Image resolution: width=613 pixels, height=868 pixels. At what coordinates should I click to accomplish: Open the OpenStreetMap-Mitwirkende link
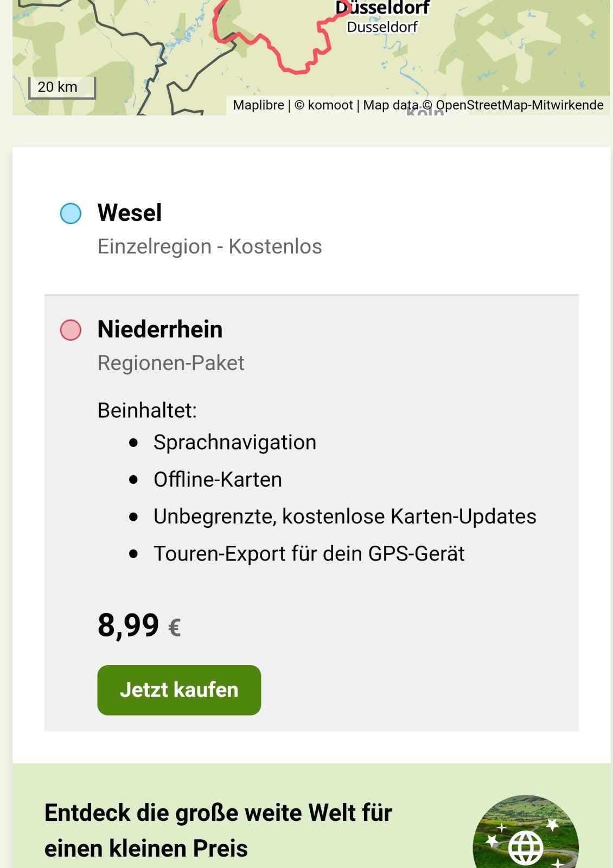click(519, 105)
